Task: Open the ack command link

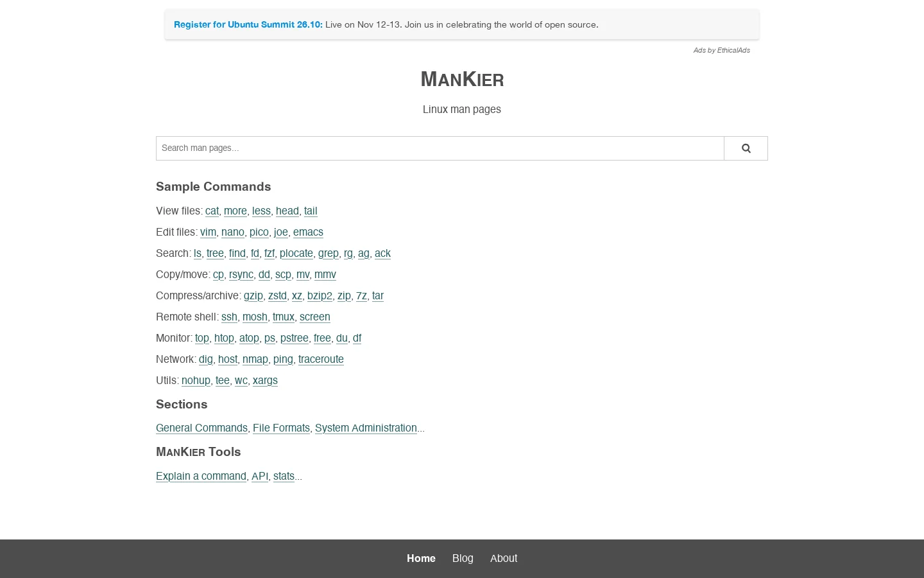Action: [x=382, y=253]
